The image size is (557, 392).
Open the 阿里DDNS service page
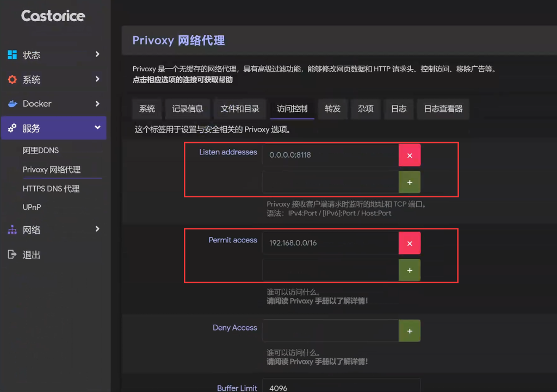click(x=41, y=151)
